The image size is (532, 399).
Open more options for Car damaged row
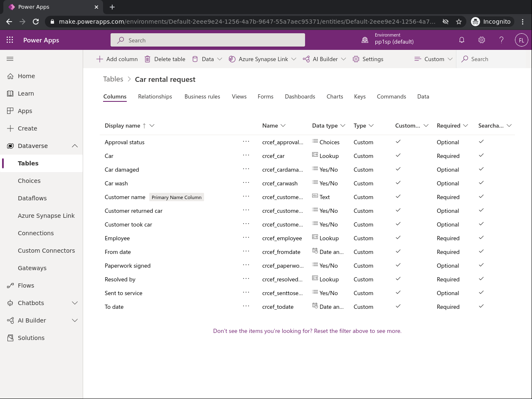pyautogui.click(x=246, y=169)
